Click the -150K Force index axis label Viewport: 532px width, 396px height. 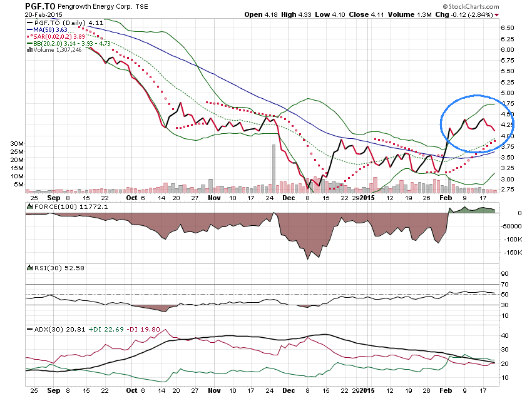(x=513, y=253)
